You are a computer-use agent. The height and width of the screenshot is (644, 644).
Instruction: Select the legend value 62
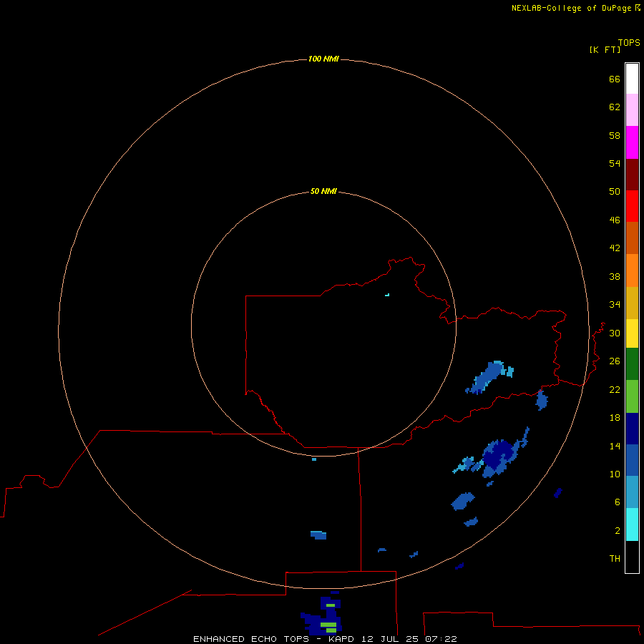click(615, 107)
